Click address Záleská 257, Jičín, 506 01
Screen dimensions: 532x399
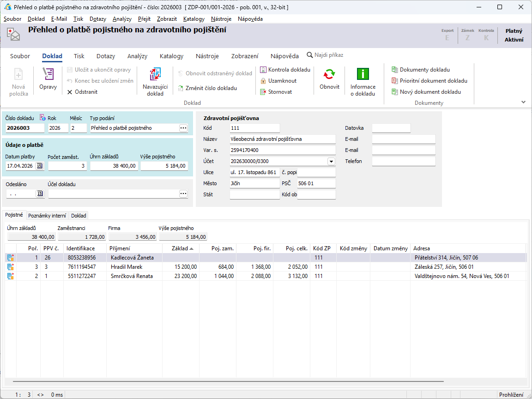click(468, 267)
